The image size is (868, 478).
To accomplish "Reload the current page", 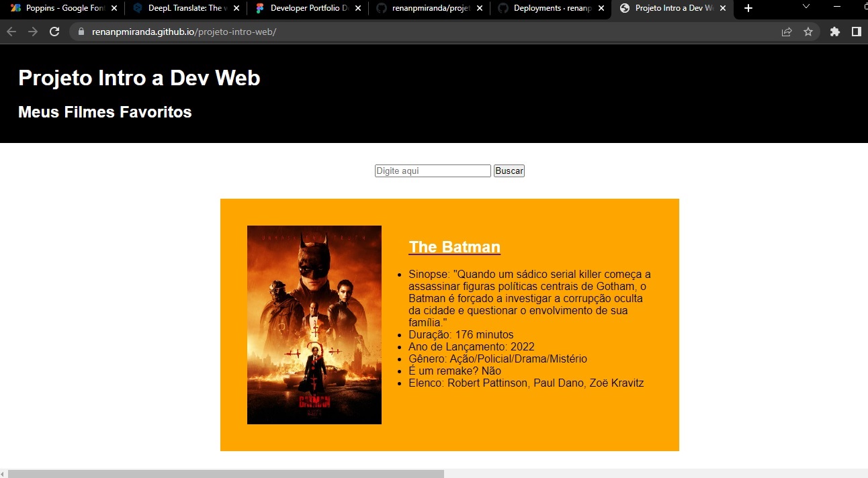I will (x=55, y=32).
